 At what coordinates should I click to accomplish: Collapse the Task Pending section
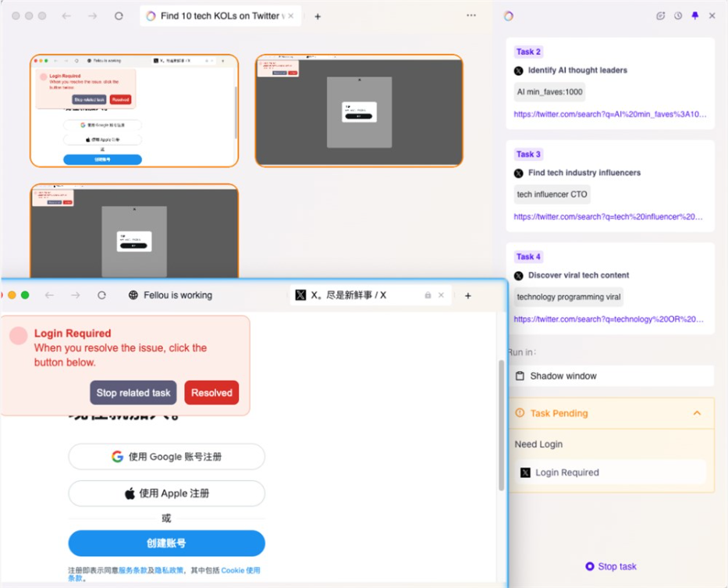[x=698, y=413]
